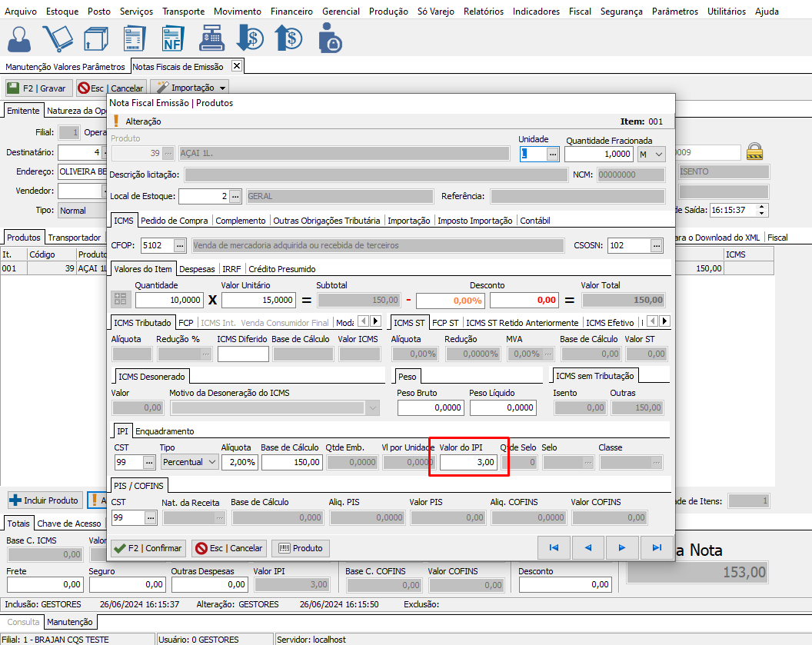Go to the last item record arrow
The width and height of the screenshot is (812, 645).
pos(657,548)
